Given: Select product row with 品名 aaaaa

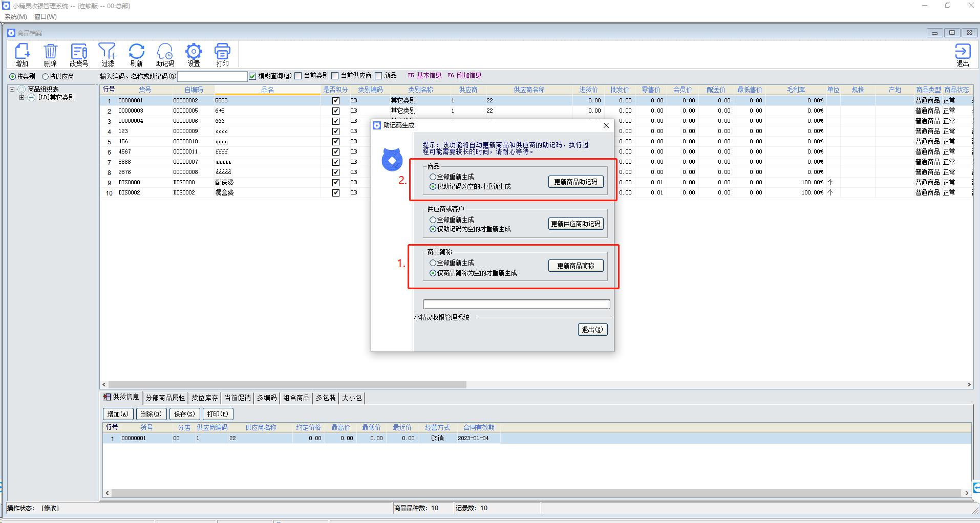Looking at the screenshot, I should pos(536,162).
